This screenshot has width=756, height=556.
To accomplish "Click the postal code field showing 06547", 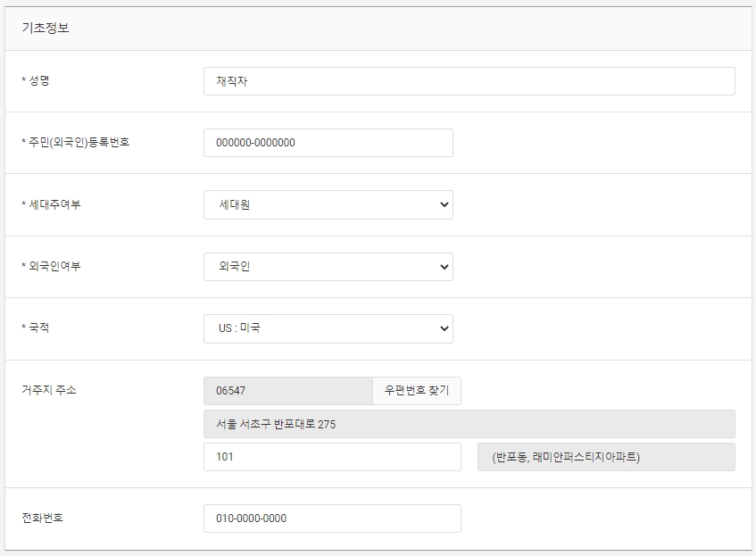I will [x=288, y=391].
